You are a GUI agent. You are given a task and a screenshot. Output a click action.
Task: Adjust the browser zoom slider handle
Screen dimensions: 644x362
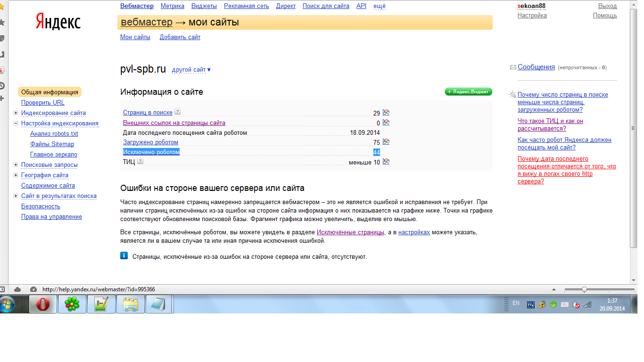(584, 289)
